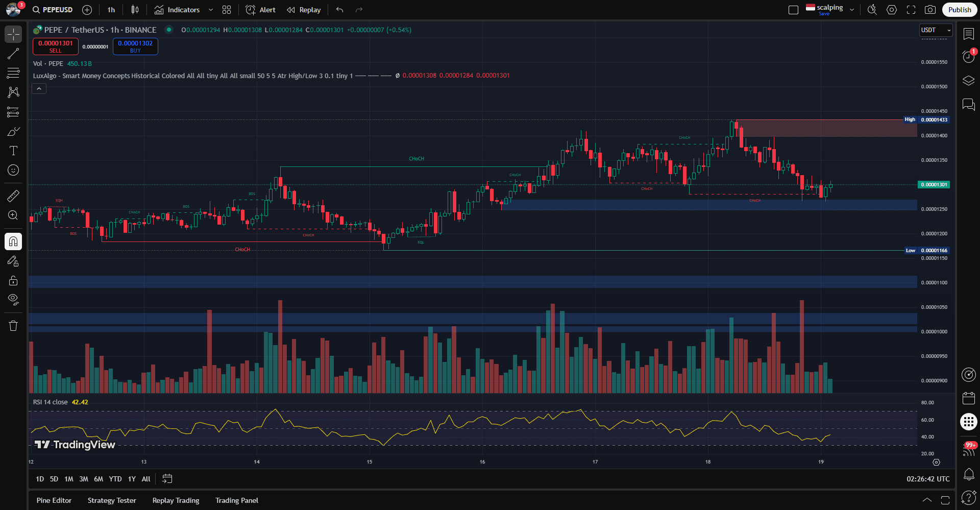Open the Pine Editor tab
The height and width of the screenshot is (510, 980).
(x=54, y=500)
